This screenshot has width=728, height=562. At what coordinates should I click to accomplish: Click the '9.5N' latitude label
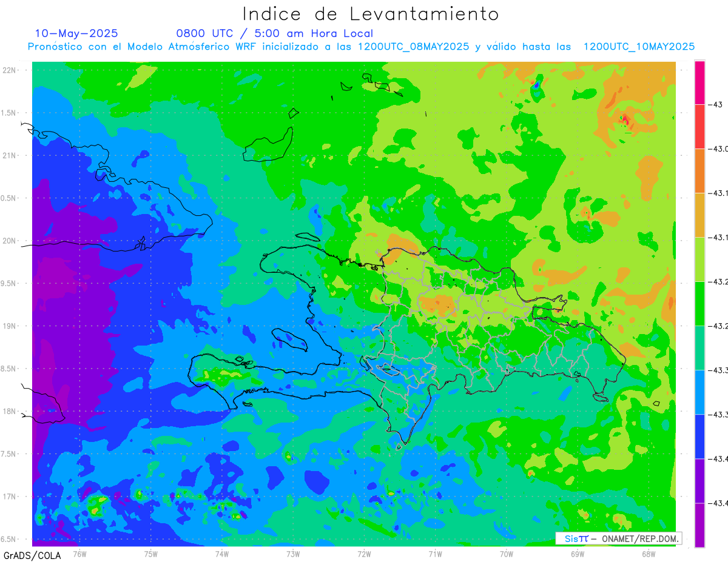[x=9, y=283]
